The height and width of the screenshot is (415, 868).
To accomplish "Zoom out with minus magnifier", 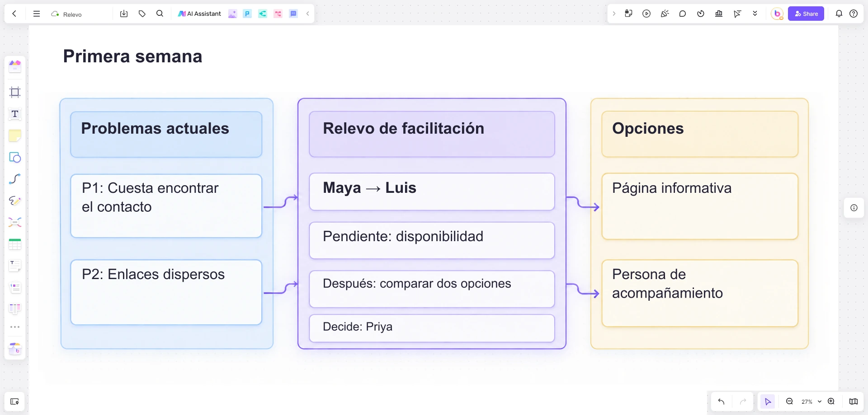I will 789,401.
